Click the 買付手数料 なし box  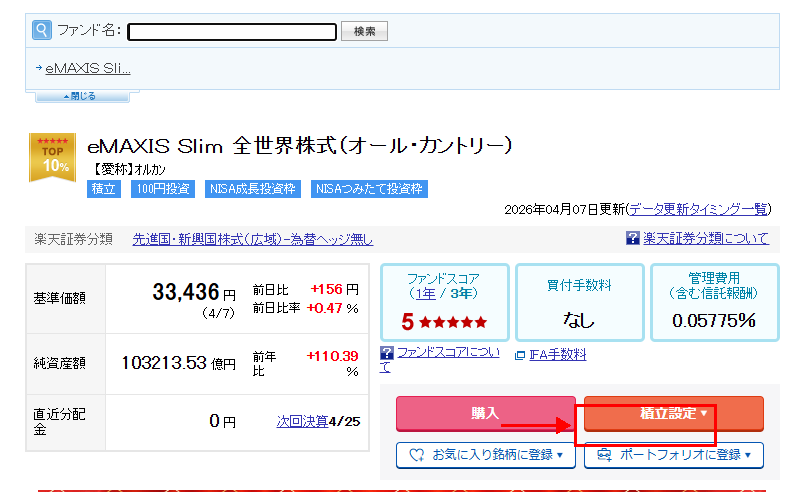coord(580,302)
